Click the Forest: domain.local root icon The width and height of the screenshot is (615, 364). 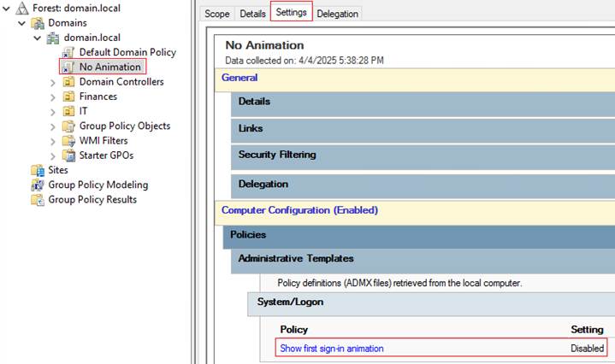(23, 9)
